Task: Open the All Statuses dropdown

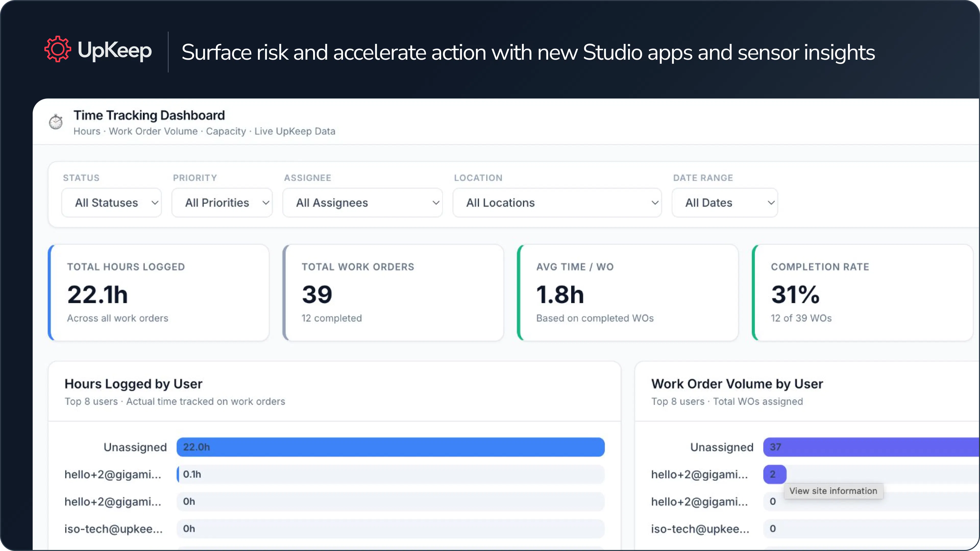Action: (112, 203)
